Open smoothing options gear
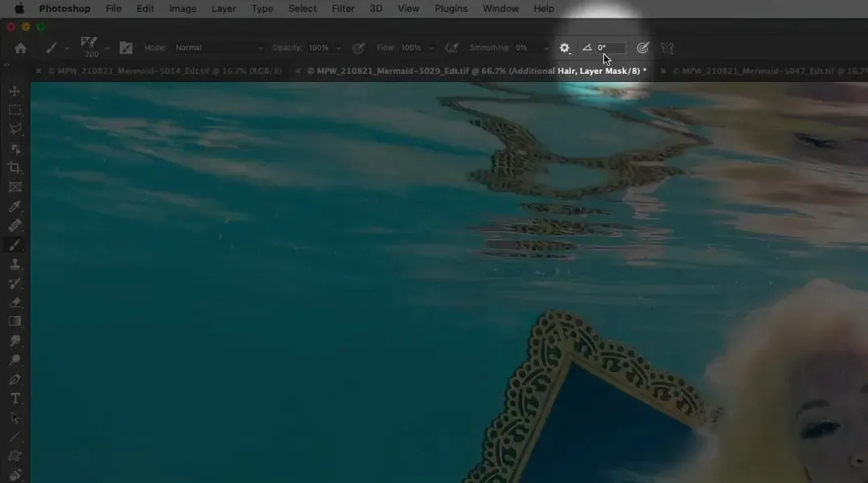This screenshot has width=868, height=483. point(565,48)
